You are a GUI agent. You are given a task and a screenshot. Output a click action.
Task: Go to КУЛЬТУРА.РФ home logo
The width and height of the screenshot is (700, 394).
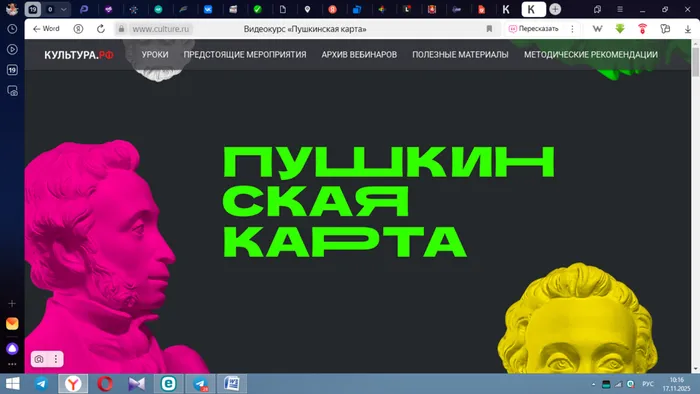79,55
